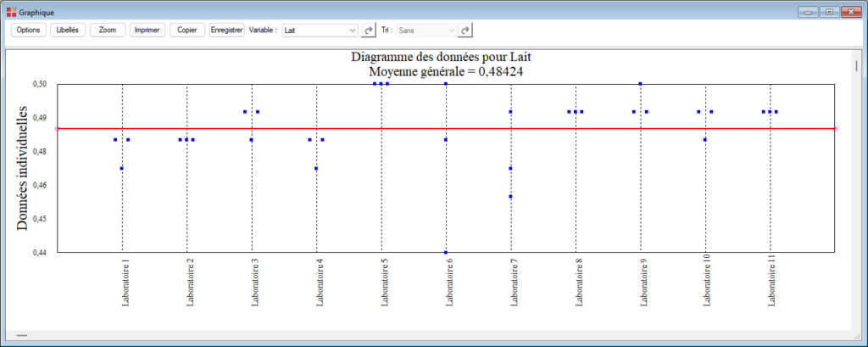
Task: Click the Laboratoire 1 axis label
Action: (125, 281)
